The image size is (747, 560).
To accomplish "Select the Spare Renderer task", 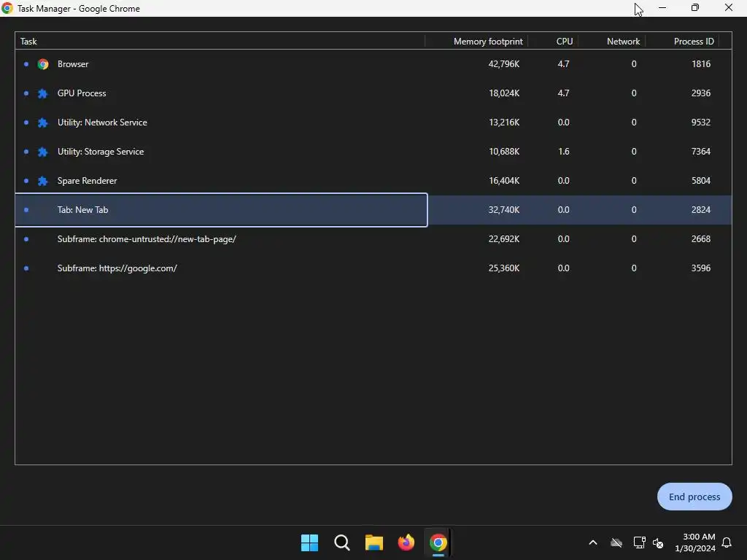I will click(x=88, y=181).
